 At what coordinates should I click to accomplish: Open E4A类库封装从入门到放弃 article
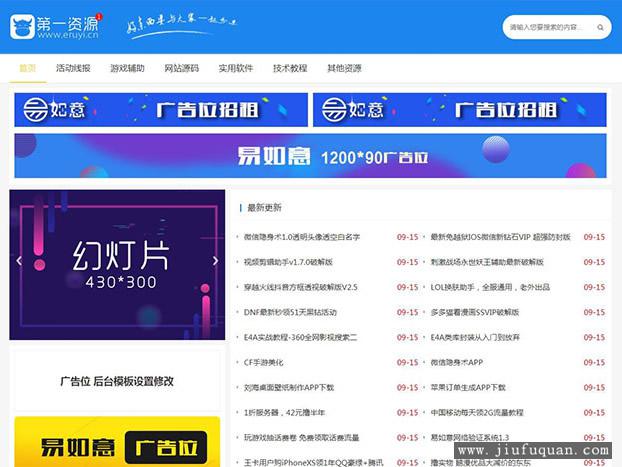click(x=475, y=337)
